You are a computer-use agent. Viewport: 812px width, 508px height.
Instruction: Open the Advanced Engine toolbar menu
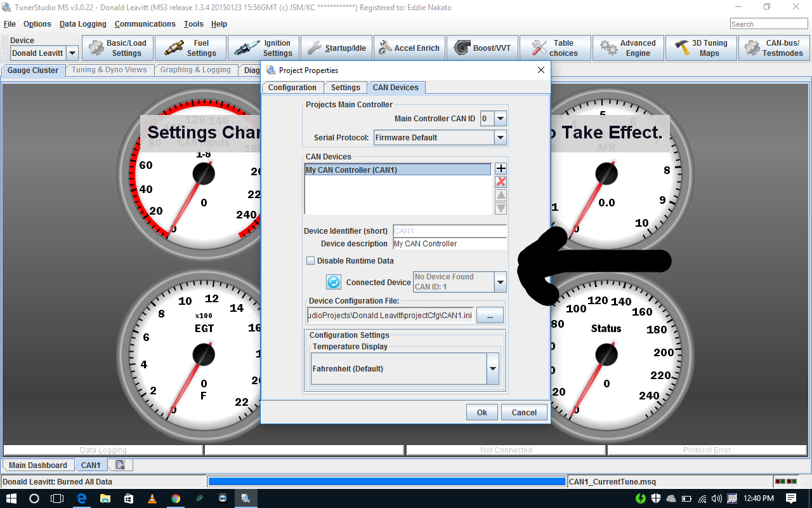point(628,48)
